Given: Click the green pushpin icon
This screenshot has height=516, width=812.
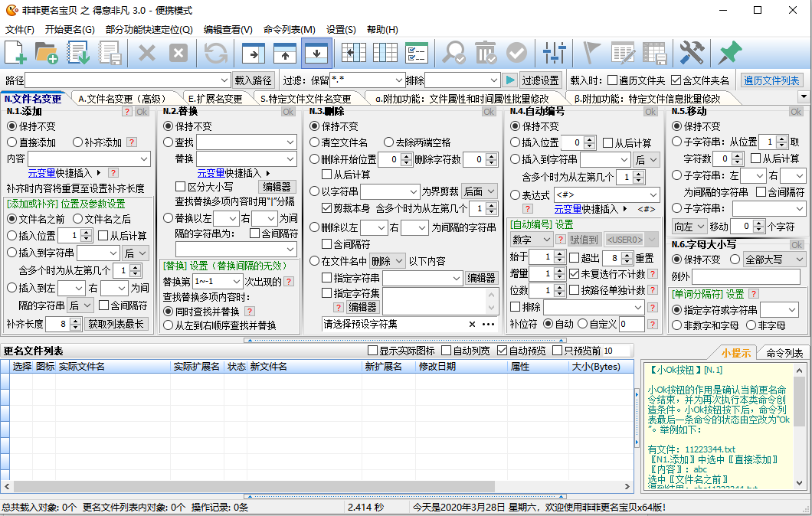Looking at the screenshot, I should 730,53.
